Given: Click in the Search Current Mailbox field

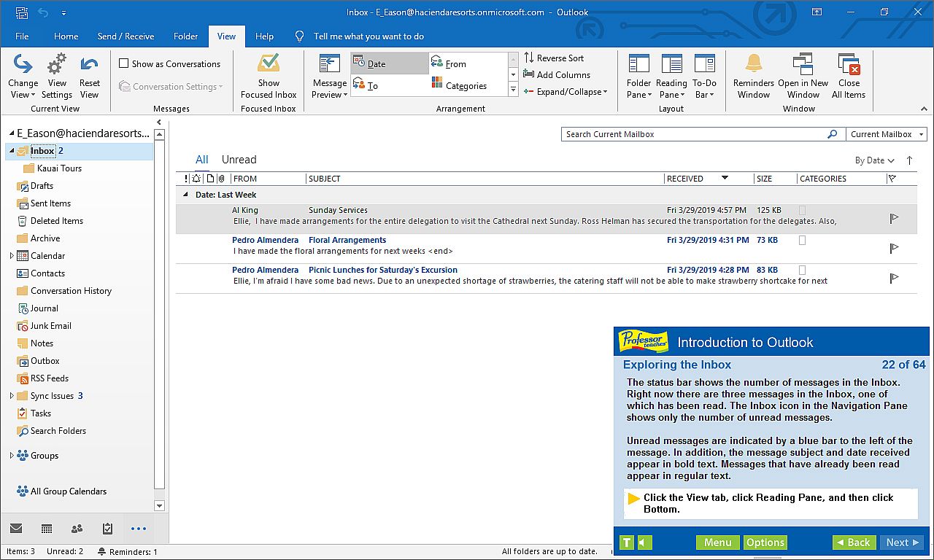Looking at the screenshot, I should click(693, 134).
